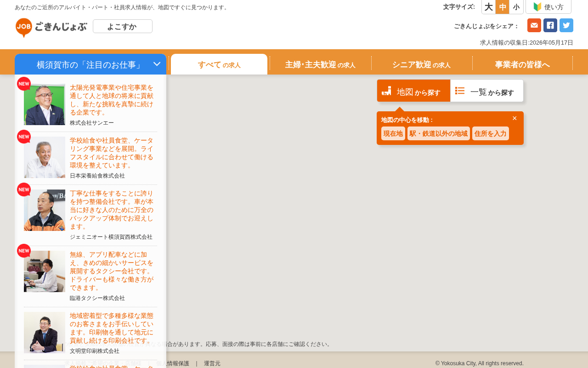588x368 pixels.
Task: Close the 地図の中心を移動 popup
Action: tap(514, 118)
